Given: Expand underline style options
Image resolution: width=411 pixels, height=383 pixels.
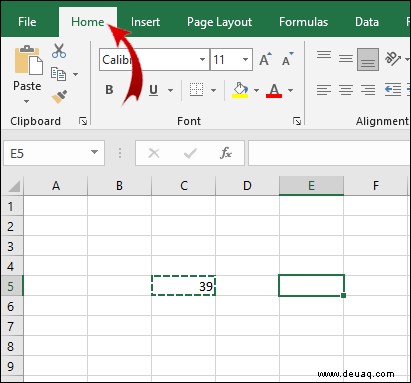Looking at the screenshot, I should (170, 90).
